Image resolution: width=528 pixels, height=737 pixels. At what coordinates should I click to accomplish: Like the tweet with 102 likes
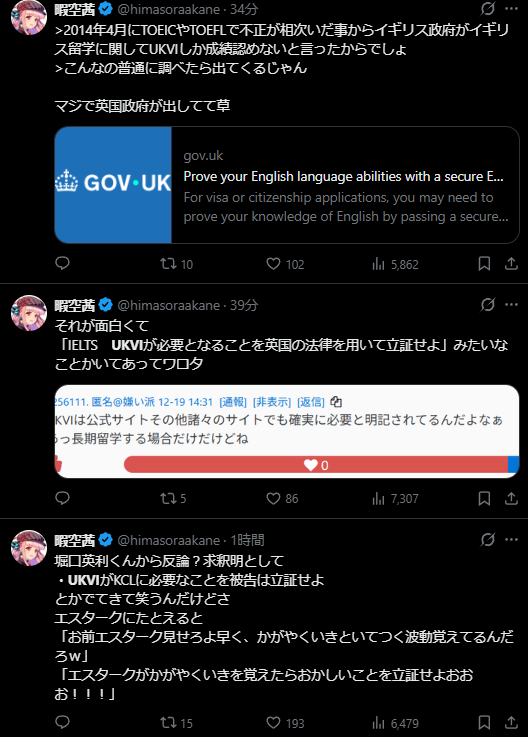click(285, 264)
